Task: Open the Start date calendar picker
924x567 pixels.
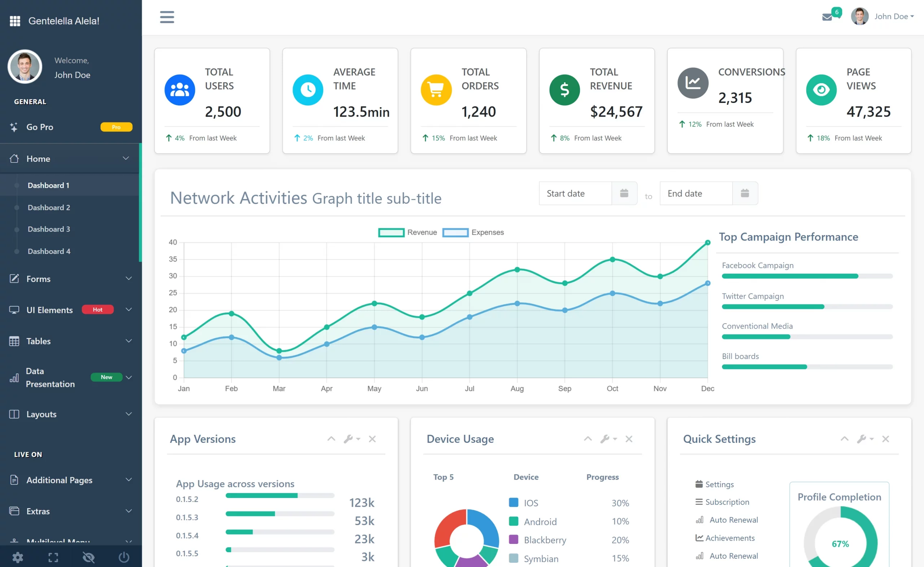Action: tap(624, 193)
